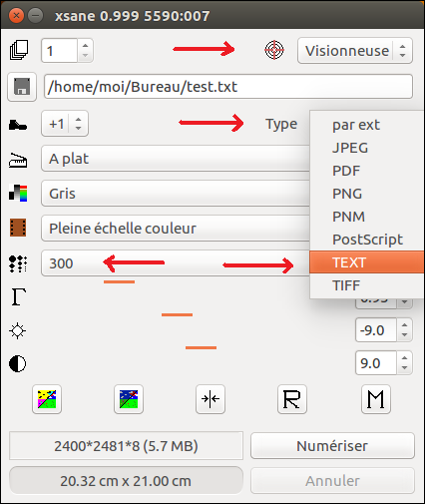Click the Numériser button
Viewport: 425px width, 504px height.
(332, 446)
